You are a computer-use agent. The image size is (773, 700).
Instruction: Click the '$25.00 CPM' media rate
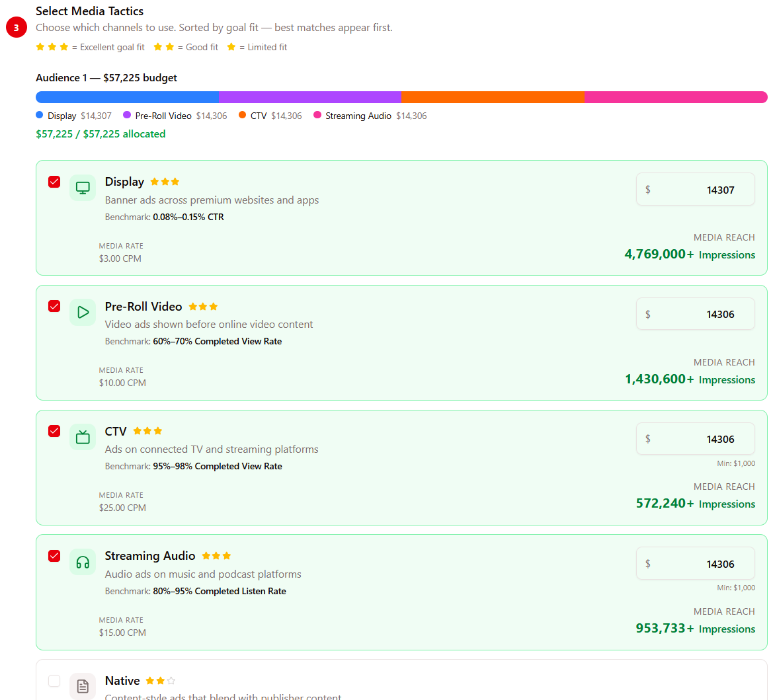[x=122, y=507]
